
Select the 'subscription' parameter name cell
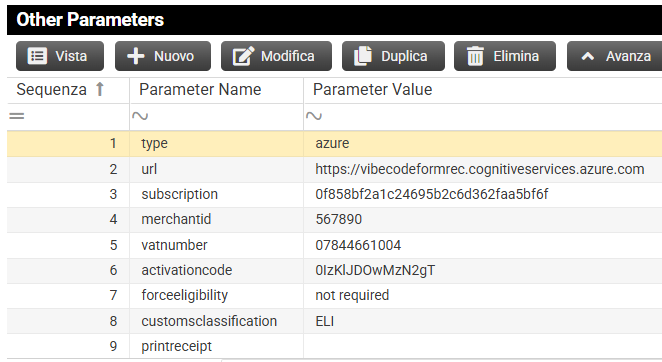tap(217, 194)
